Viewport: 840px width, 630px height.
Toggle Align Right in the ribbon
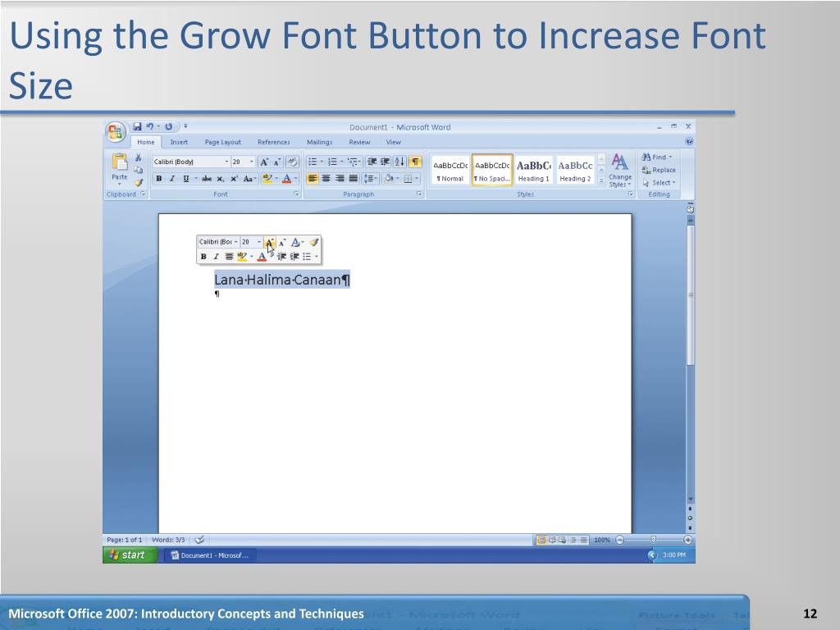[x=340, y=178]
